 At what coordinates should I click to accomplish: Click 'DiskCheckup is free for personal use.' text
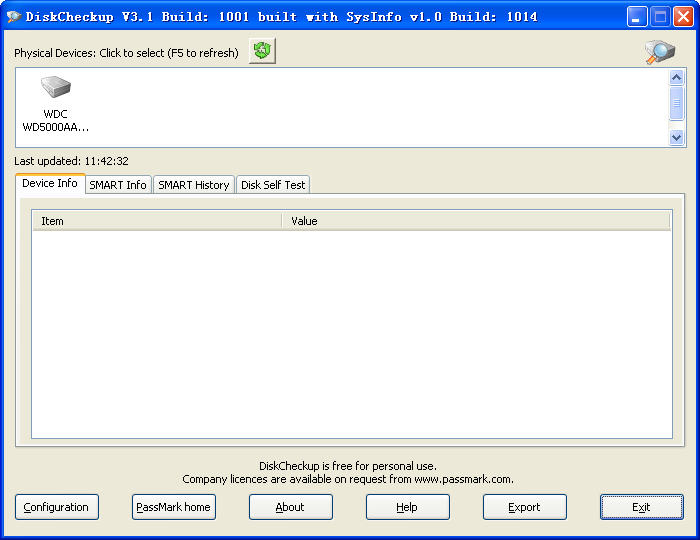[348, 466]
